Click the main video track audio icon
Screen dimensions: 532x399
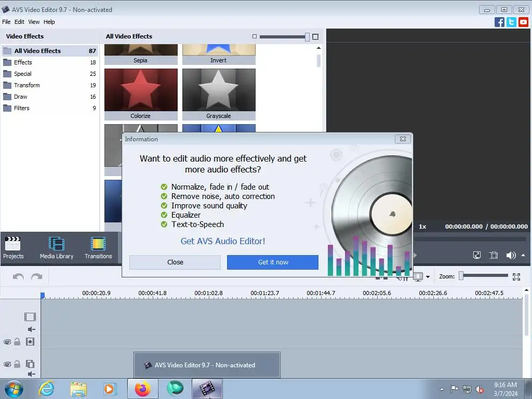pos(32,329)
